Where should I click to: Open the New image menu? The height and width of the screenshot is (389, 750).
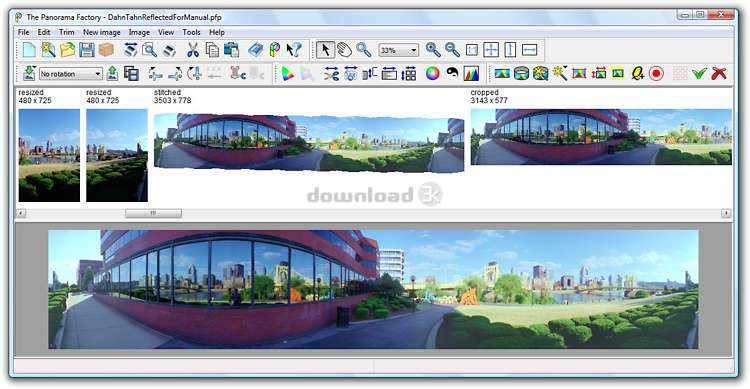point(101,32)
